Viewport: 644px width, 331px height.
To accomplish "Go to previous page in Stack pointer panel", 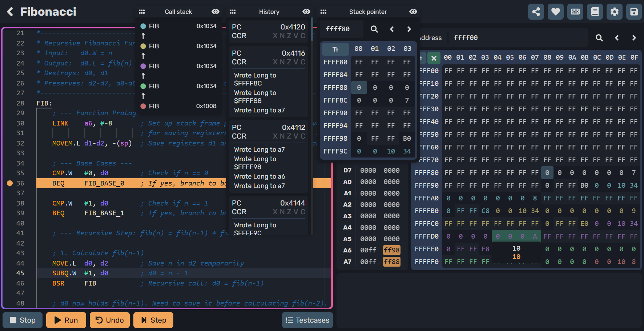I will [392, 29].
